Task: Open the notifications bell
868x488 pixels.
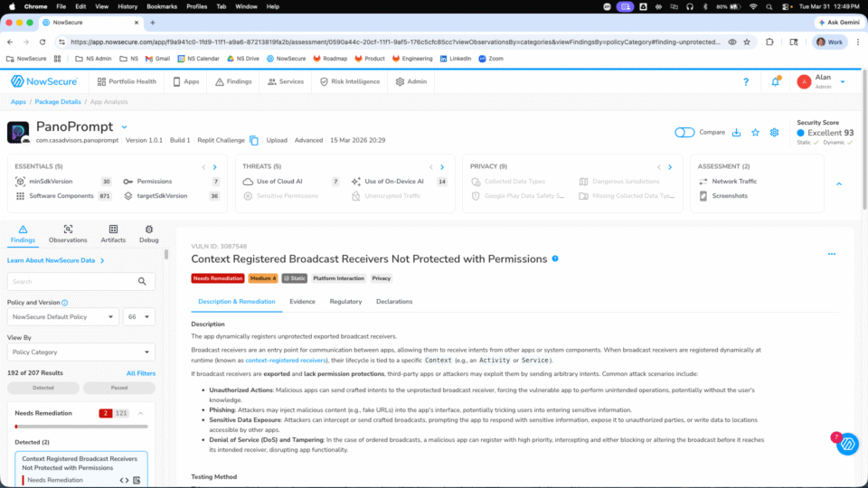Action: click(775, 82)
